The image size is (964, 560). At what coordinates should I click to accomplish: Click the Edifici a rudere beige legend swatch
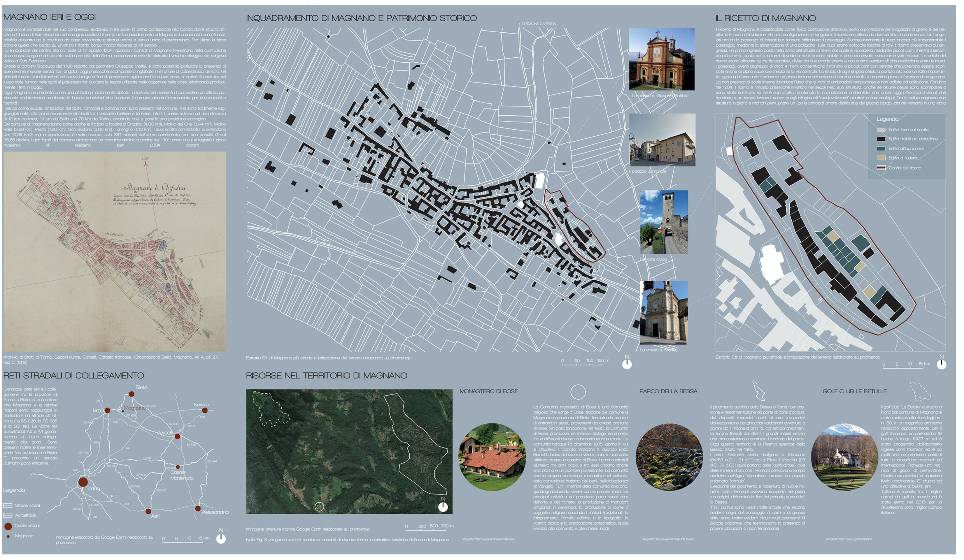pyautogui.click(x=881, y=158)
